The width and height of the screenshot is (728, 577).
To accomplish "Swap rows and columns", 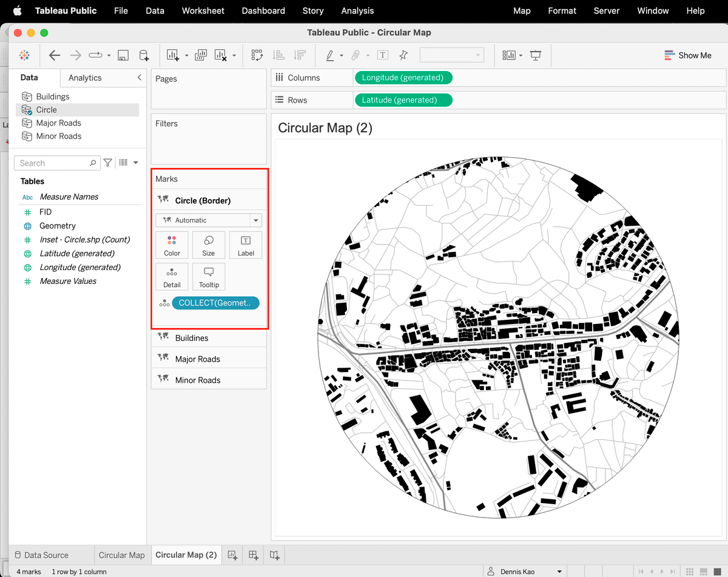I will click(x=257, y=55).
